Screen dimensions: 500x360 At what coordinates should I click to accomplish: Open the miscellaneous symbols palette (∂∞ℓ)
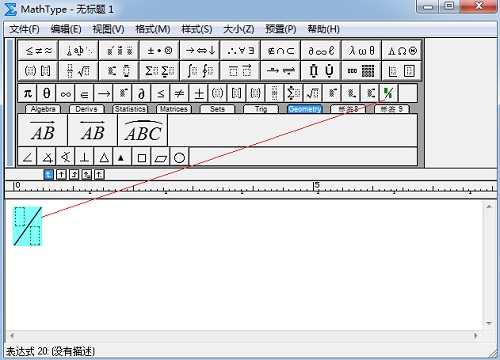321,51
